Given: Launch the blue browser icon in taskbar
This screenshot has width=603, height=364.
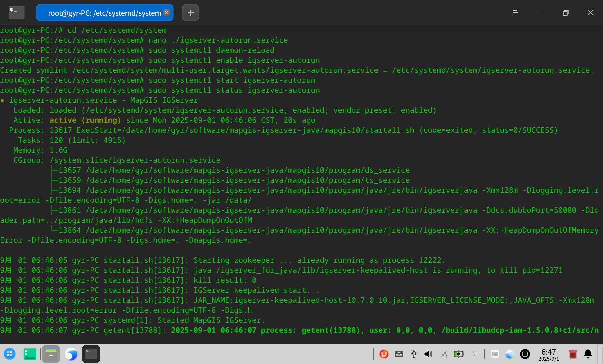Looking at the screenshot, I should tap(71, 354).
